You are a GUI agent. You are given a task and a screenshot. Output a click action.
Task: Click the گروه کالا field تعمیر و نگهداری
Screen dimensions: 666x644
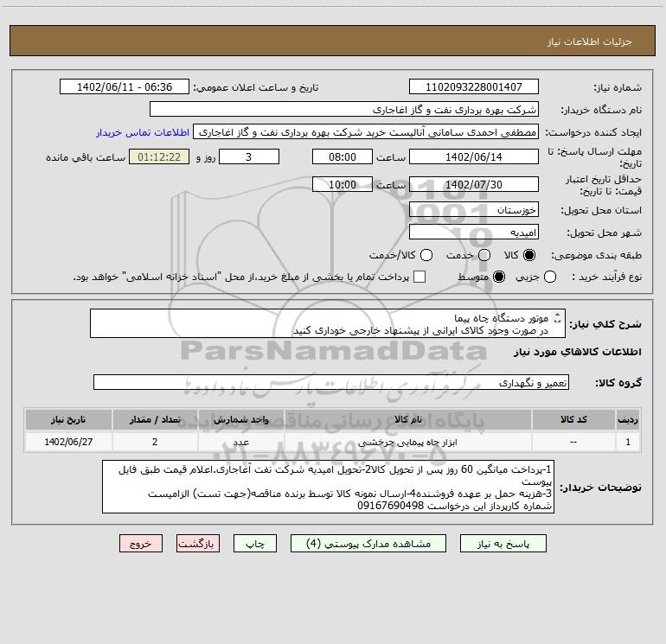pyautogui.click(x=331, y=382)
